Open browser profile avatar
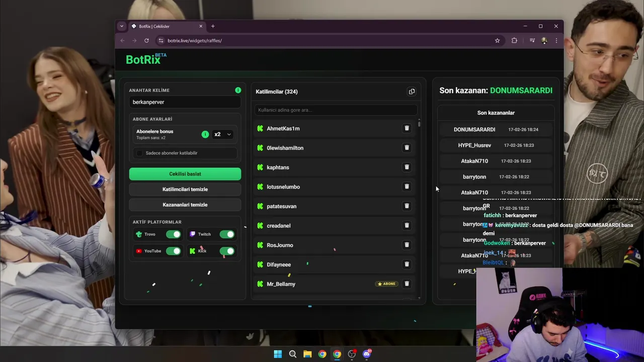 [x=544, y=41]
